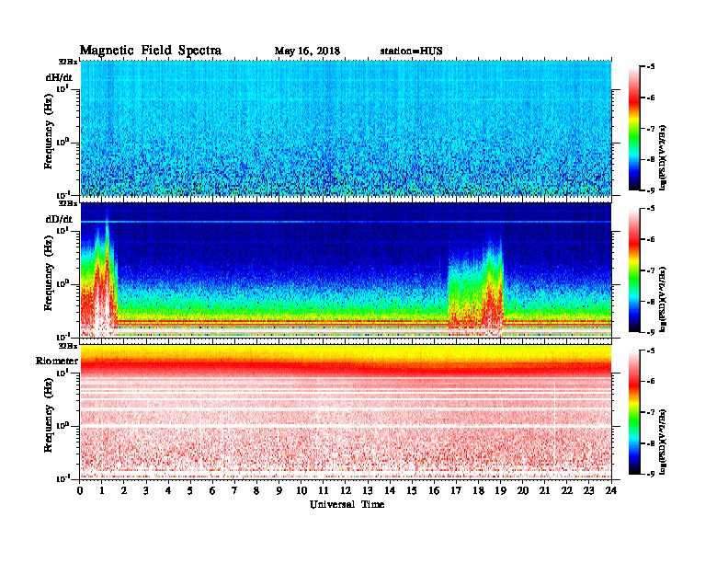Viewport: 728px width, 563px height.
Task: Click hour tick label "2" on time axis
Action: coord(124,490)
